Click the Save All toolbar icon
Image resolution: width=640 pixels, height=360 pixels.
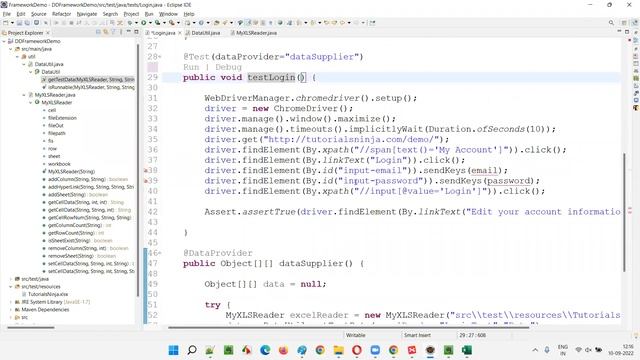[x=27, y=23]
